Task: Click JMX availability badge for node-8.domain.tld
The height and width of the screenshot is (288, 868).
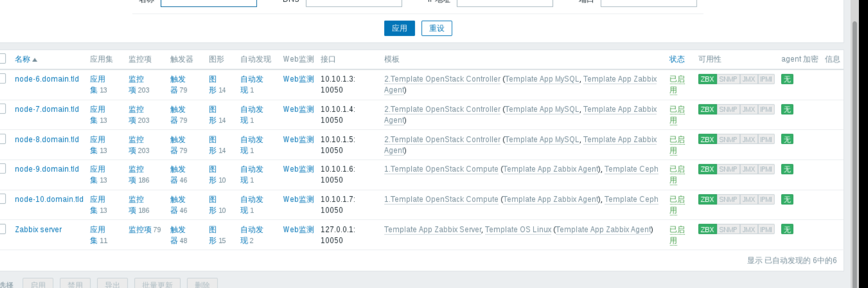Action: (749, 139)
